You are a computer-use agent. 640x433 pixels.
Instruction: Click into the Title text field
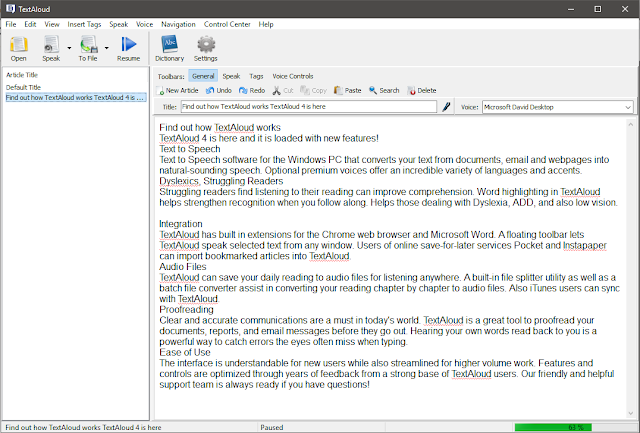click(309, 107)
